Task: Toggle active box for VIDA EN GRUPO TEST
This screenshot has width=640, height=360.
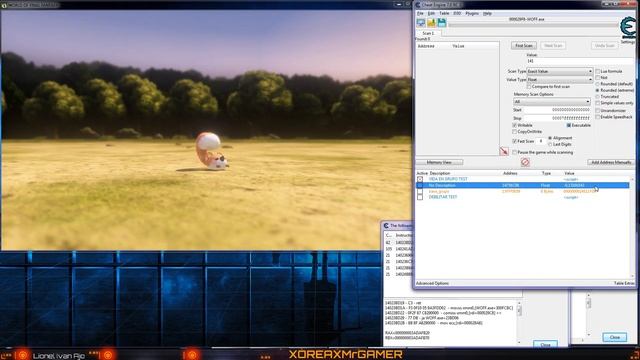Action: coord(420,179)
